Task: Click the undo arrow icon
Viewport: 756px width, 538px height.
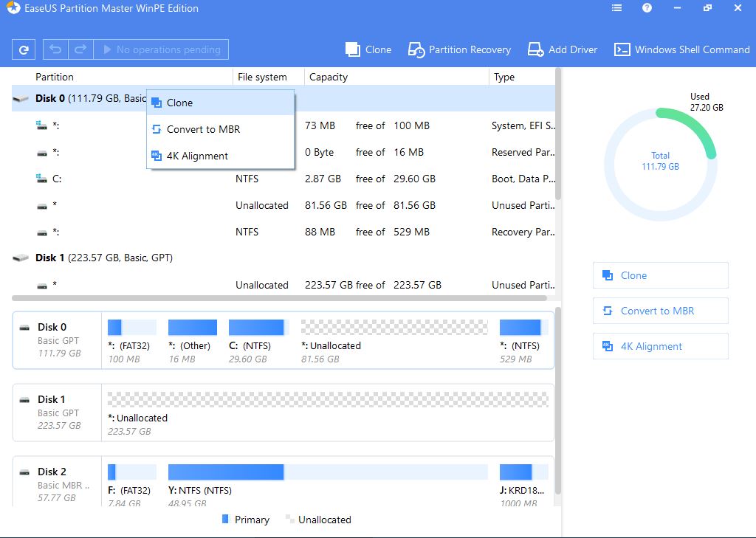Action: [x=55, y=49]
